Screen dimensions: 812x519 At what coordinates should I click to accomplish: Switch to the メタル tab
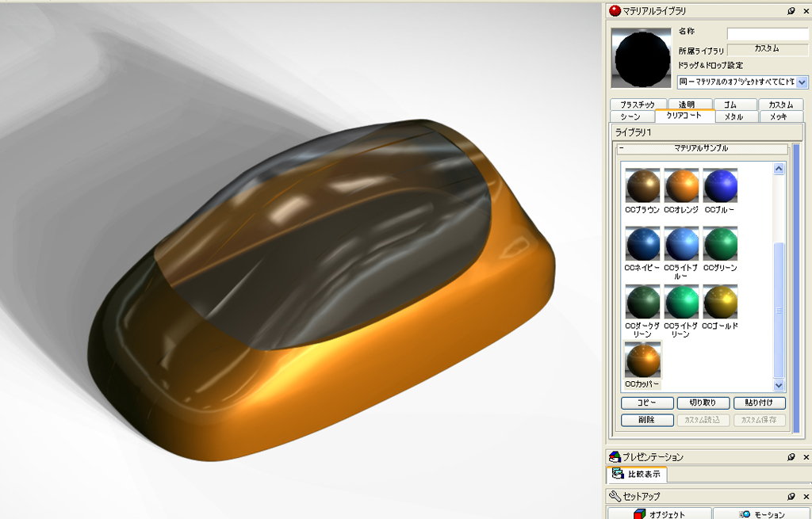pyautogui.click(x=734, y=116)
